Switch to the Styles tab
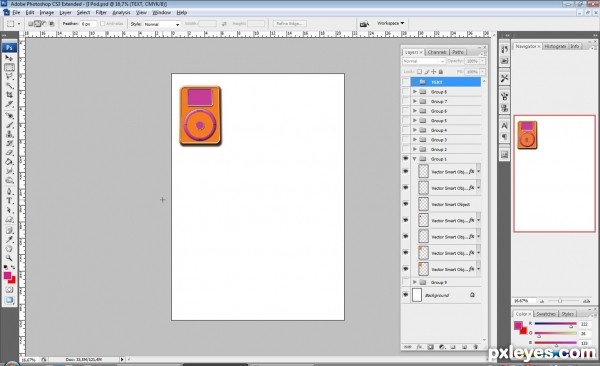Viewport: 600px width, 366px height. point(567,314)
